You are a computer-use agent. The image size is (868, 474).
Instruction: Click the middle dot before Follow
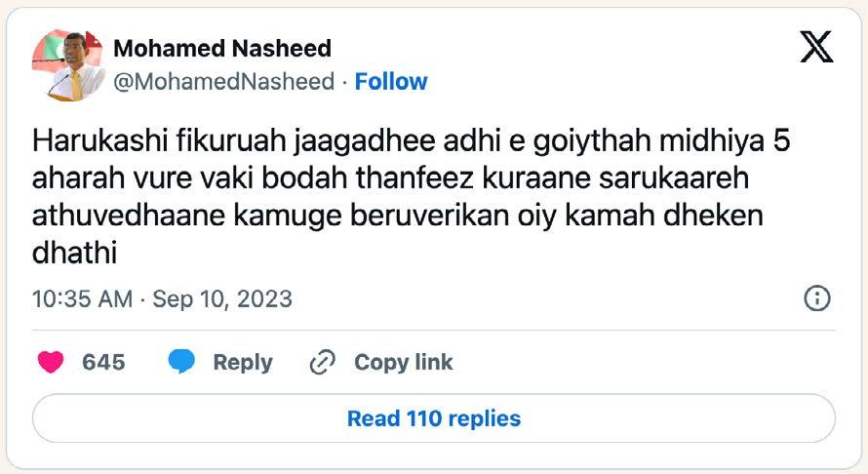[345, 82]
